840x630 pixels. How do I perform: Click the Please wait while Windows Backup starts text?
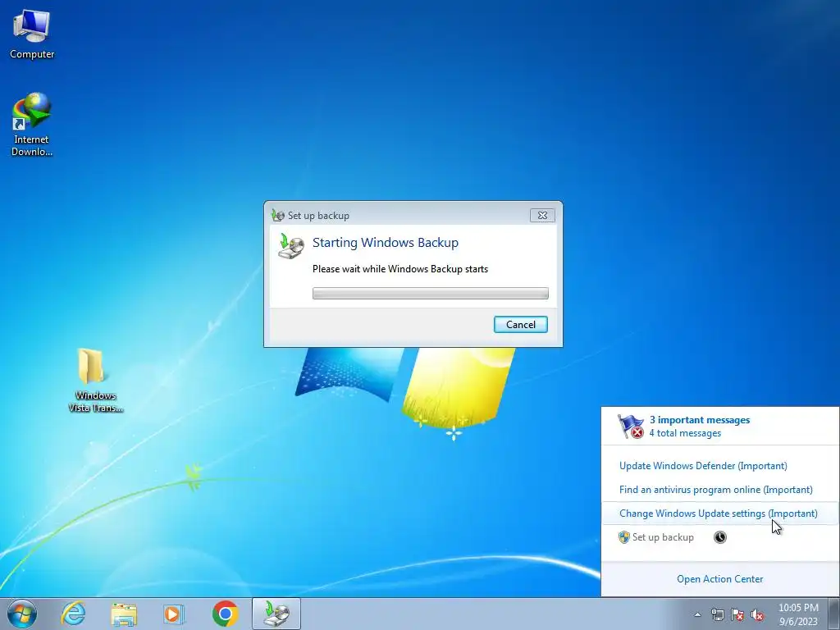[x=400, y=269]
